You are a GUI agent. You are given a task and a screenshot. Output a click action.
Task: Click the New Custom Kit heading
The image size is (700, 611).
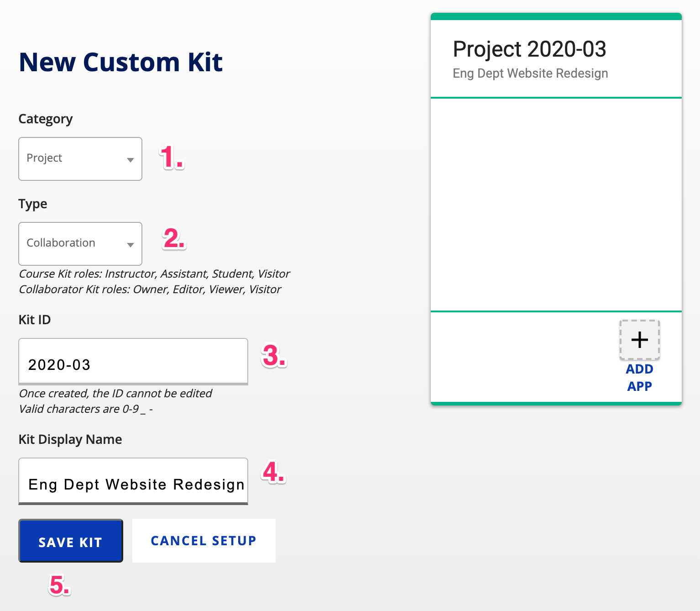pos(121,62)
